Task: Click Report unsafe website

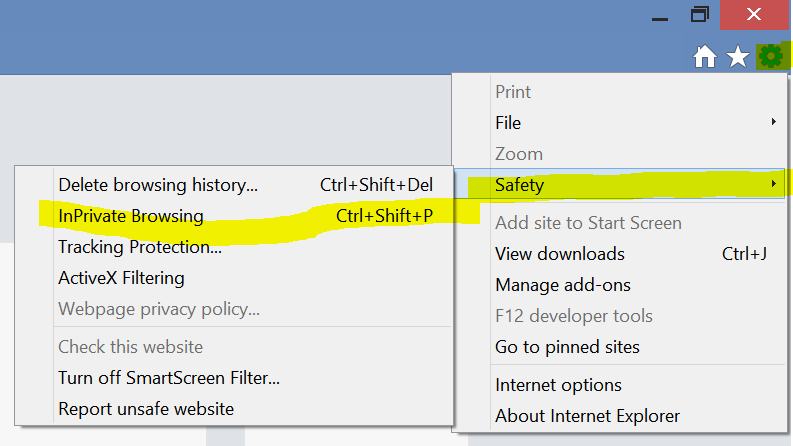Action: pos(146,409)
